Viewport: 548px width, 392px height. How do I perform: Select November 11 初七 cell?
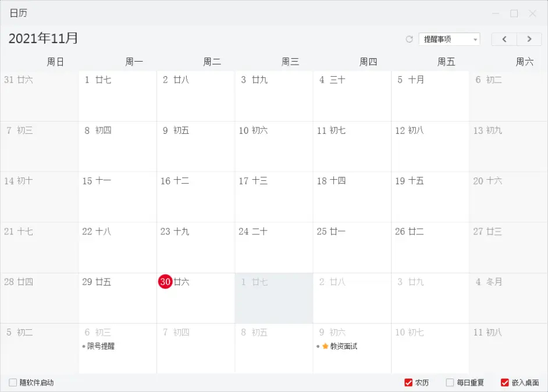tap(352, 146)
